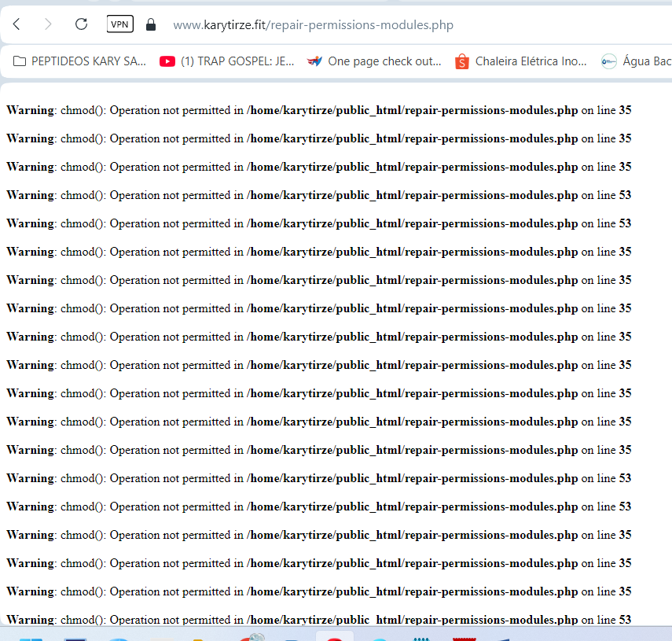Open the One page check out bookmark
Viewport: 672px width, 641px height.
pos(373,61)
